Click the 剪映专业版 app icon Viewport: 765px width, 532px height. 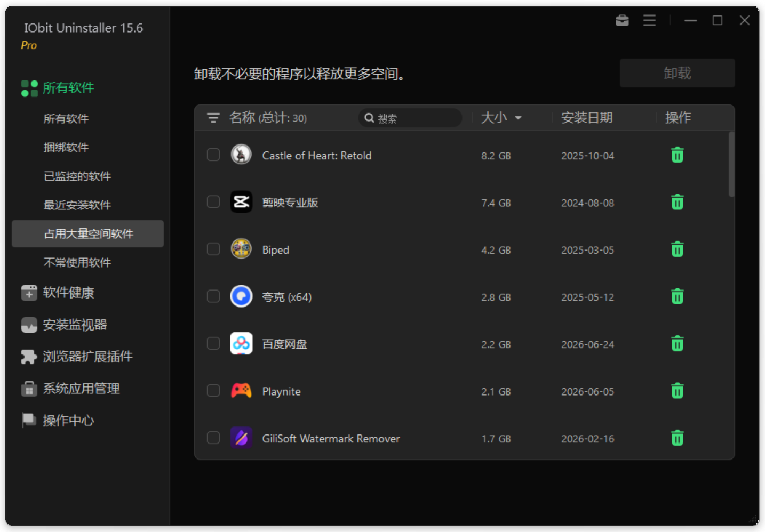[241, 202]
